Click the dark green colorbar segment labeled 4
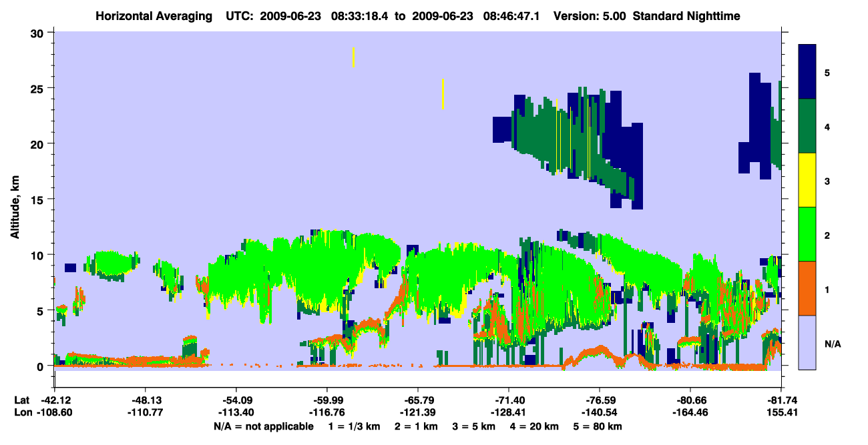 (807, 126)
